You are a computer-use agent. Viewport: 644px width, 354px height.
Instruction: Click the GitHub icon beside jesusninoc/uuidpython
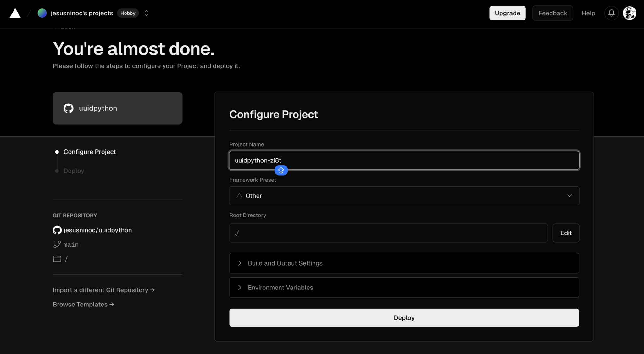click(57, 230)
